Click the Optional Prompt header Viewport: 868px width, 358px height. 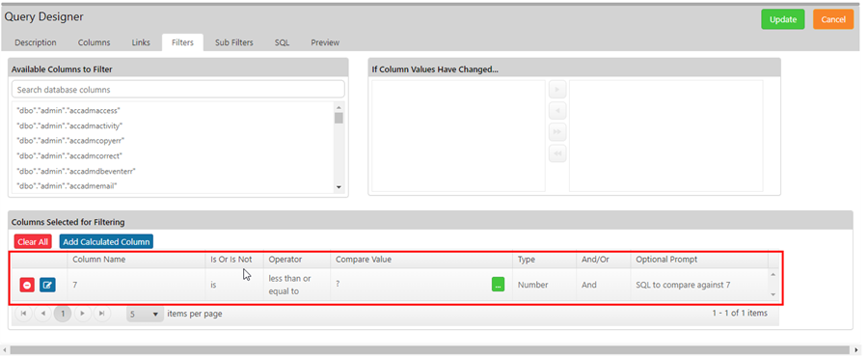pos(699,260)
